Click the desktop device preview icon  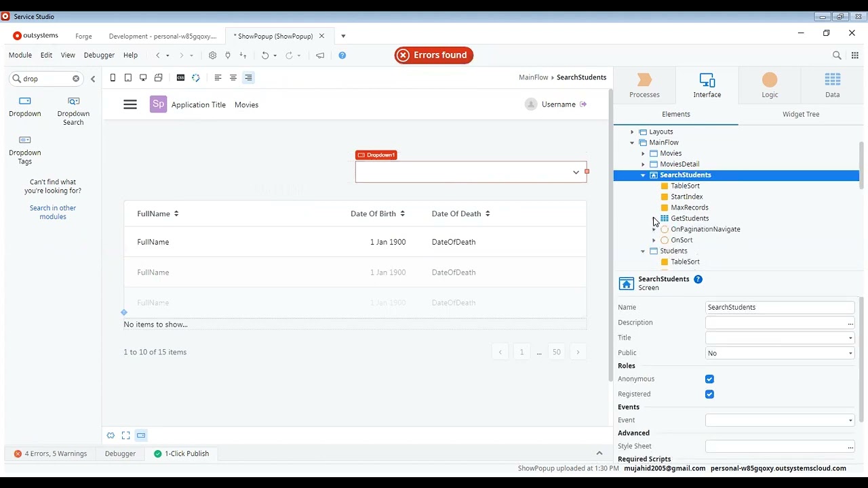point(143,78)
